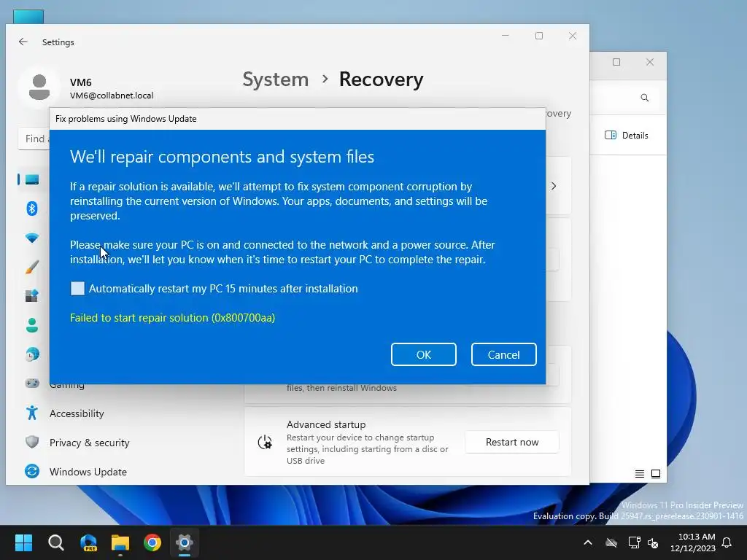Click the network tray icon

click(634, 542)
